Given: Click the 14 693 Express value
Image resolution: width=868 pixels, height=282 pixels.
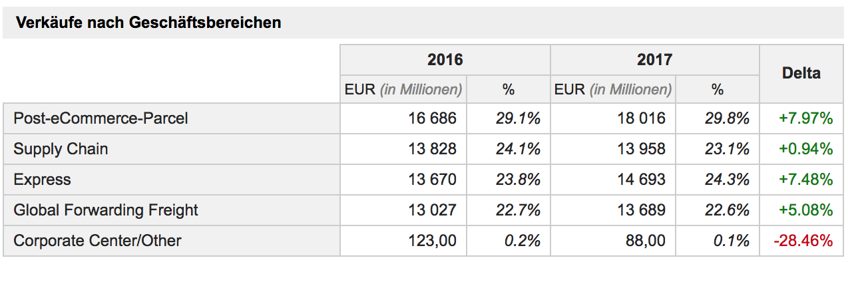Looking at the screenshot, I should tap(642, 180).
